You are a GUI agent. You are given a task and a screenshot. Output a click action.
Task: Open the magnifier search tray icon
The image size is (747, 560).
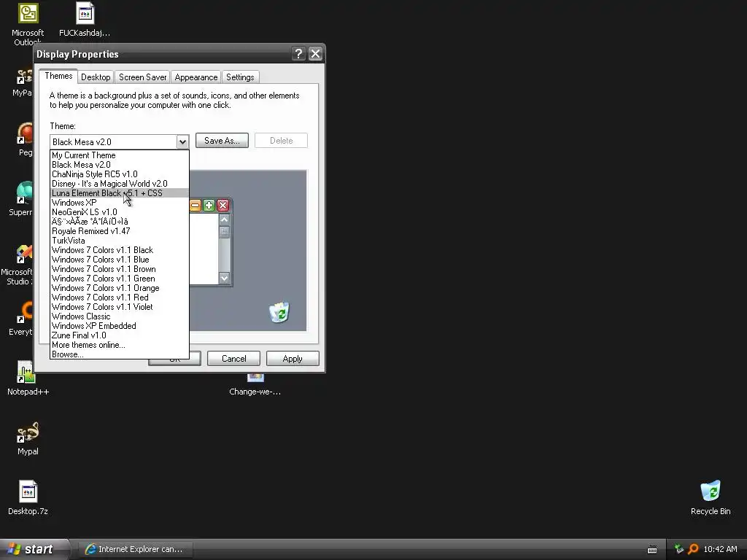tap(693, 549)
